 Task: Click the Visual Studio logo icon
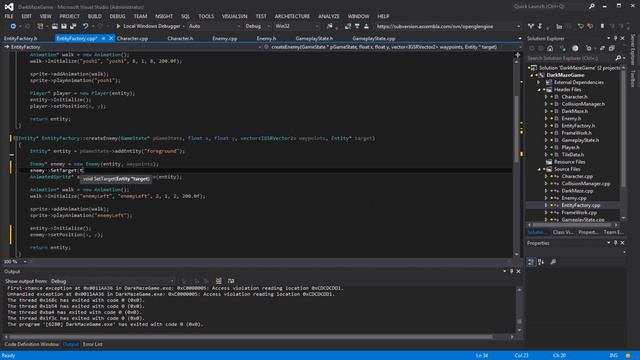9,7
